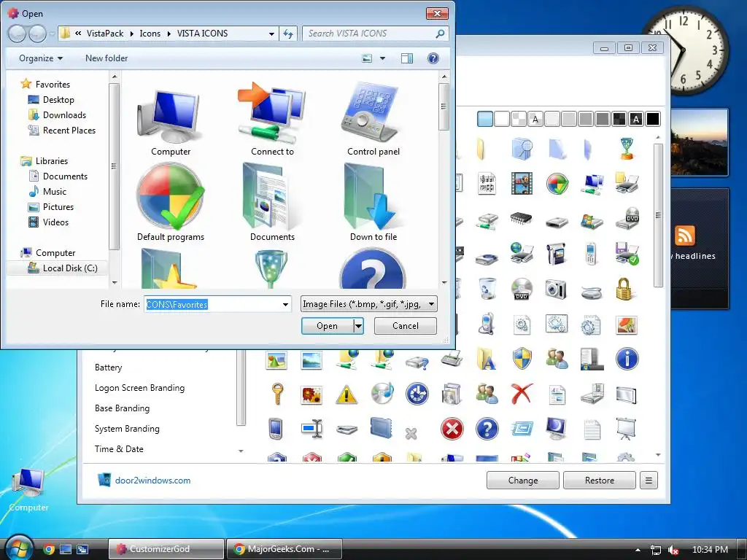
Task: Pick the trophy games icon in CustomizerGod grid
Action: pos(627,148)
